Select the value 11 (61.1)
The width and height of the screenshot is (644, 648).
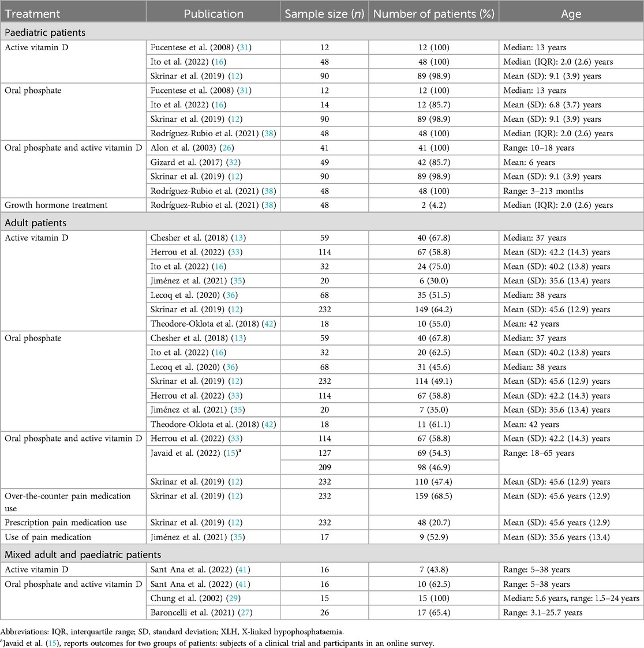click(433, 425)
